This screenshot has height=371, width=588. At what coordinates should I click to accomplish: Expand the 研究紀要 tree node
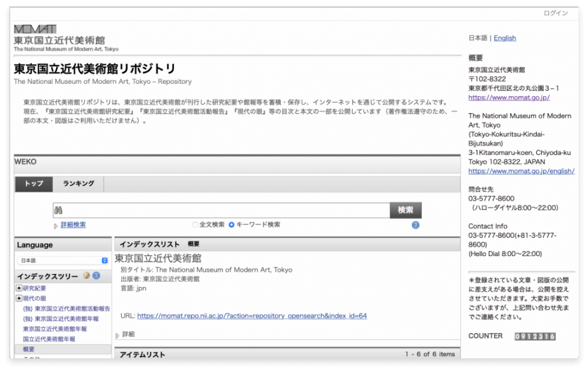click(x=19, y=288)
